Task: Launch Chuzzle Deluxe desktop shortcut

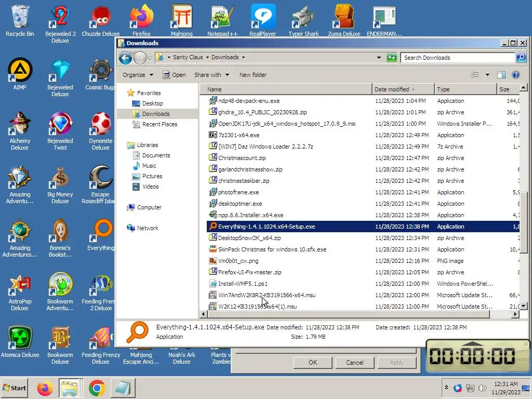Action: (x=100, y=20)
